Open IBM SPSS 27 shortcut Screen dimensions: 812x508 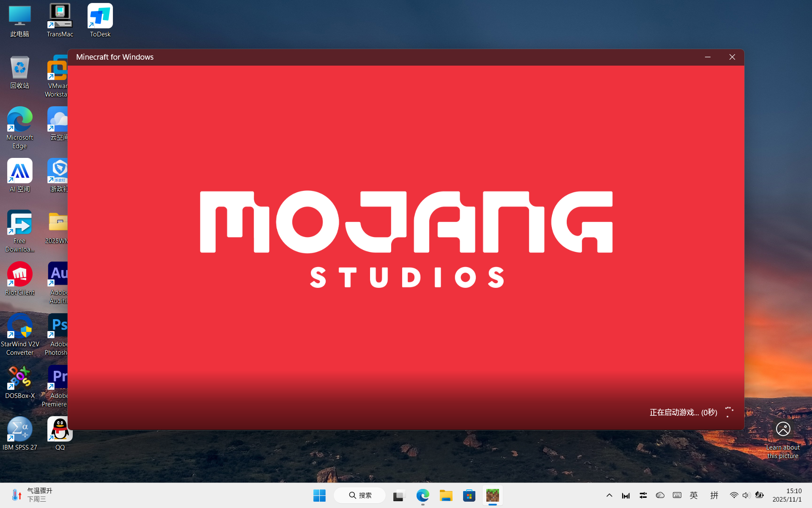(19, 433)
